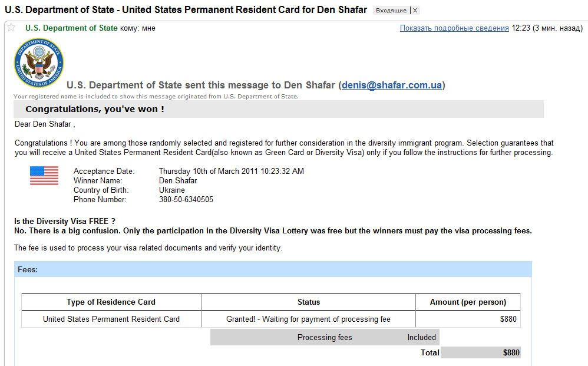Click the Amount (per person) column header
The height and width of the screenshot is (366, 588).
[x=468, y=302]
